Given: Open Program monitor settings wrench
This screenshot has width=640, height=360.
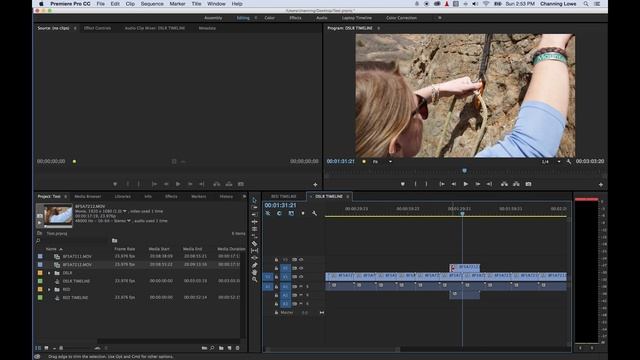Looking at the screenshot, I should 569,162.
